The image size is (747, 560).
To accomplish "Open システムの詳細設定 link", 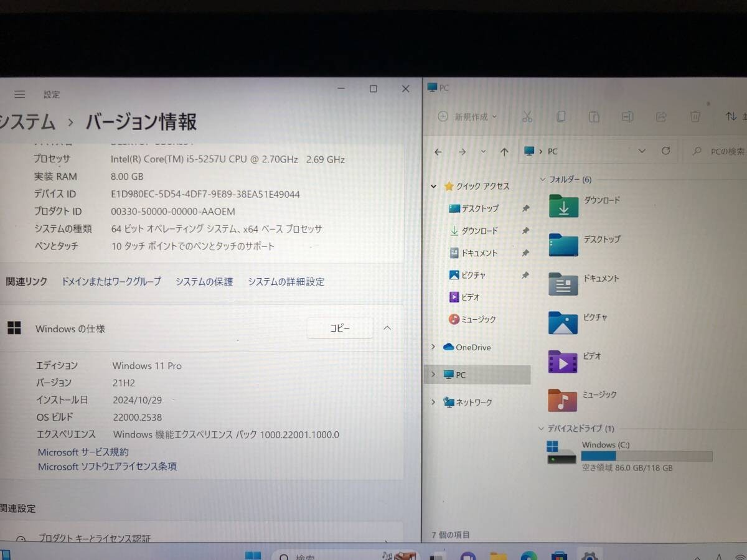I will coord(286,281).
